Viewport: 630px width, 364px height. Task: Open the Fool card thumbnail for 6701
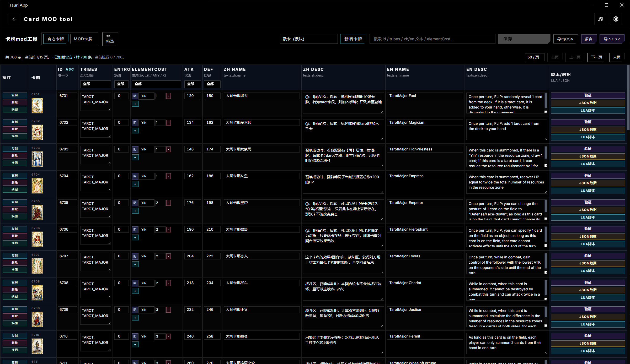pos(37,106)
